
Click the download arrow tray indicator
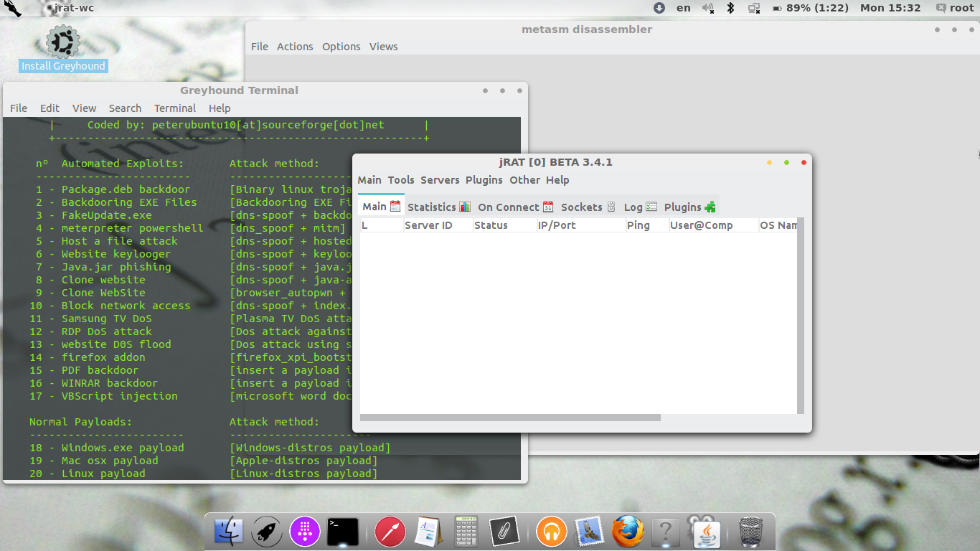[659, 8]
